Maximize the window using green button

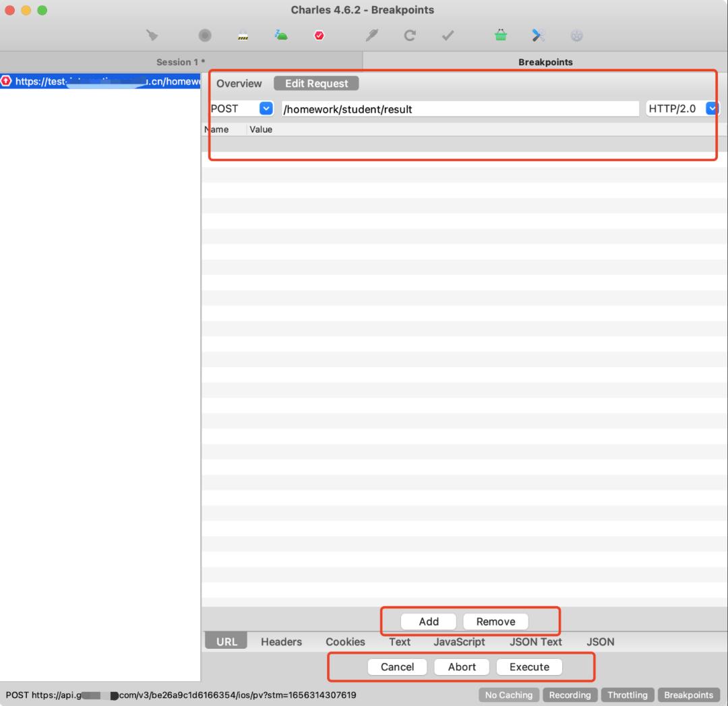[x=42, y=9]
